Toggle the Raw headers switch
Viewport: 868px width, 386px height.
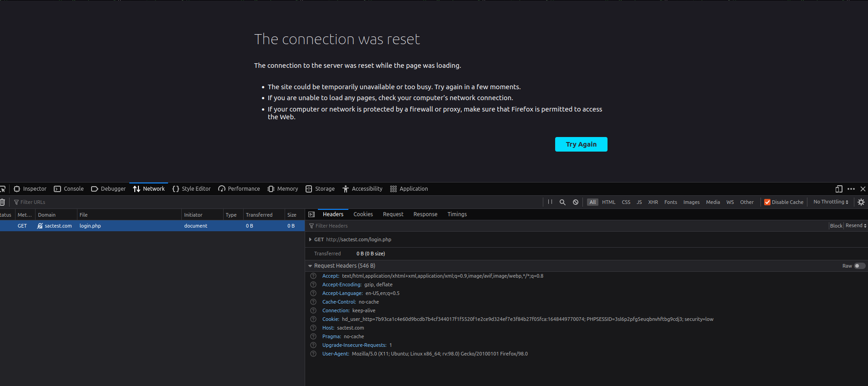pyautogui.click(x=859, y=266)
